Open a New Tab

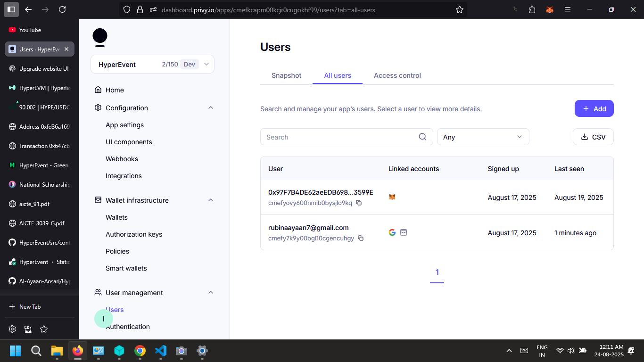[40, 306]
